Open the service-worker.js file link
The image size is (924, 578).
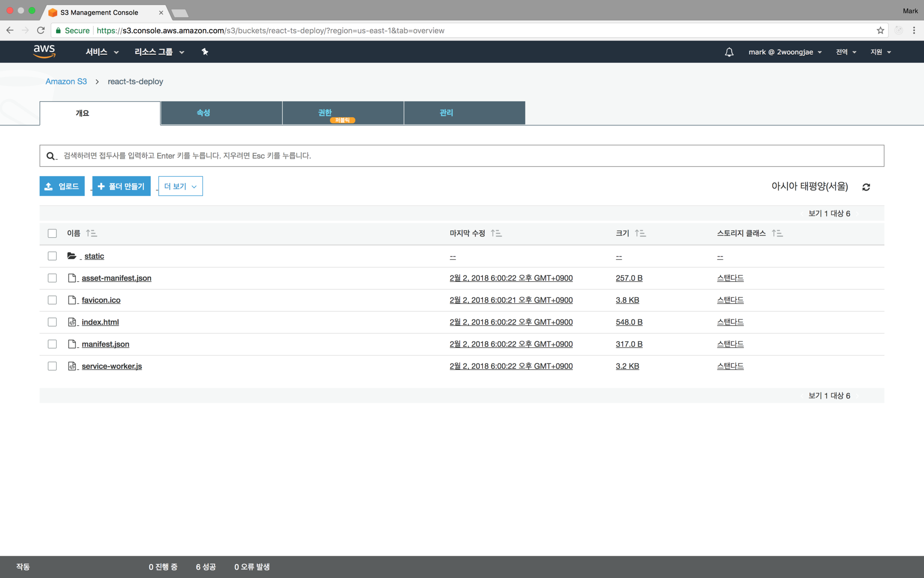(112, 366)
